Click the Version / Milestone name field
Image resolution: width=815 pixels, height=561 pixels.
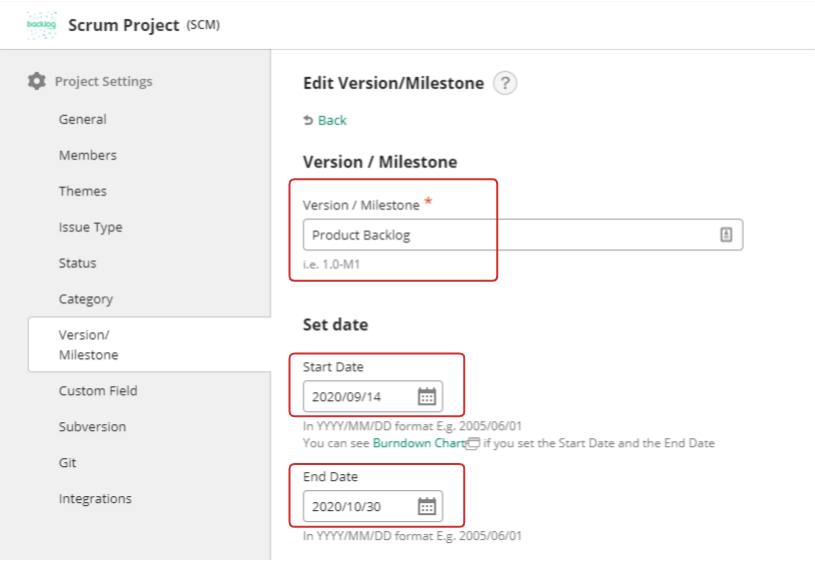coord(510,235)
